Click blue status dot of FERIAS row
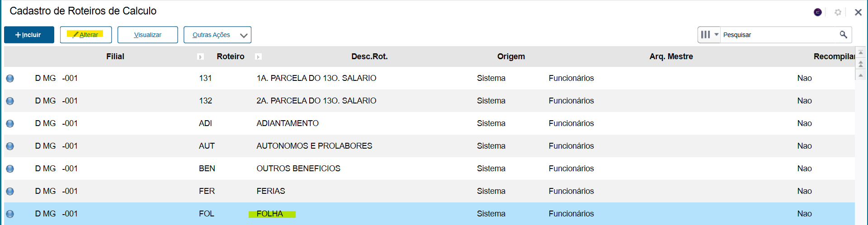Image resolution: width=868 pixels, height=225 pixels. coord(10,192)
